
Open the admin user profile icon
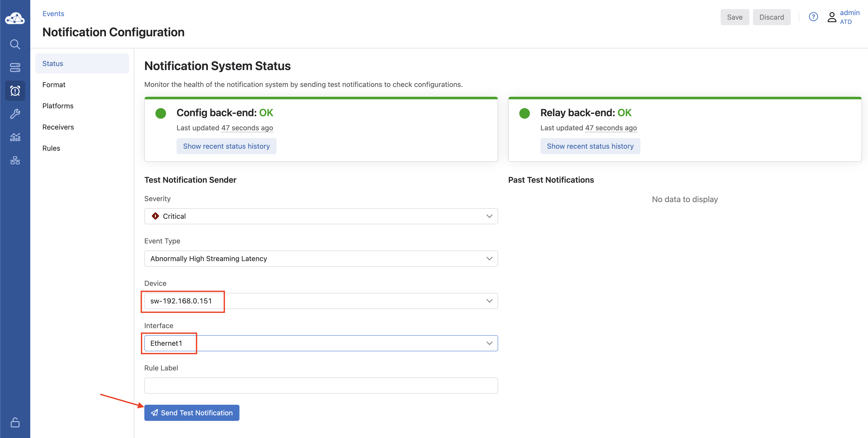pos(832,17)
